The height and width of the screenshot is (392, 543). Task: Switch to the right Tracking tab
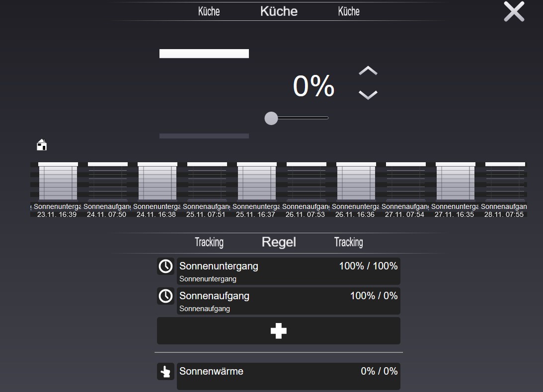pos(348,242)
